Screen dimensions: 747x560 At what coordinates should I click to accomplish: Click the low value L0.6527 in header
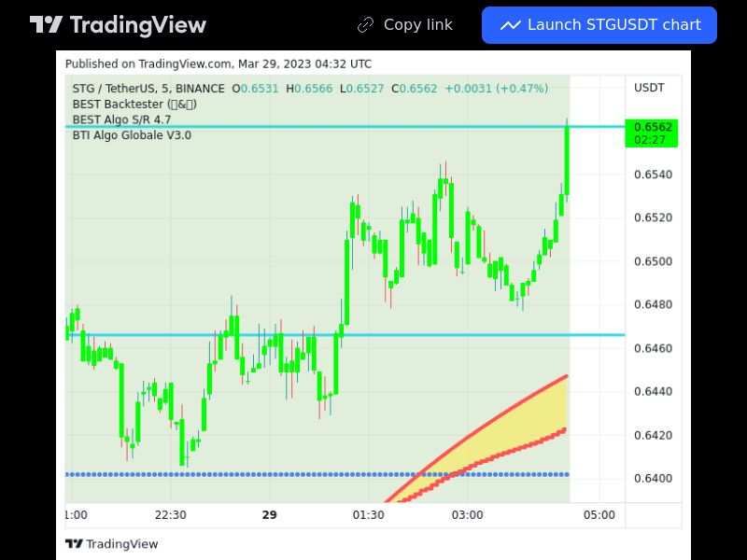(361, 89)
